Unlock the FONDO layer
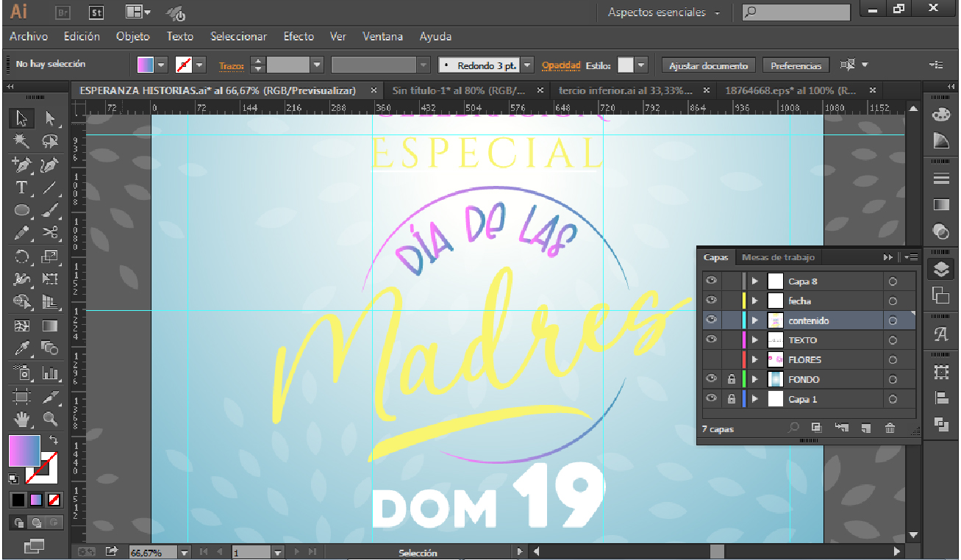This screenshot has width=961, height=560. [x=731, y=379]
